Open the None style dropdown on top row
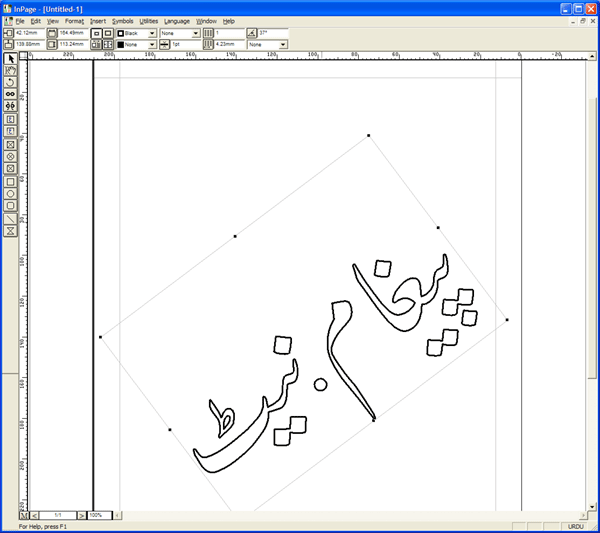The width and height of the screenshot is (600, 533). point(194,33)
